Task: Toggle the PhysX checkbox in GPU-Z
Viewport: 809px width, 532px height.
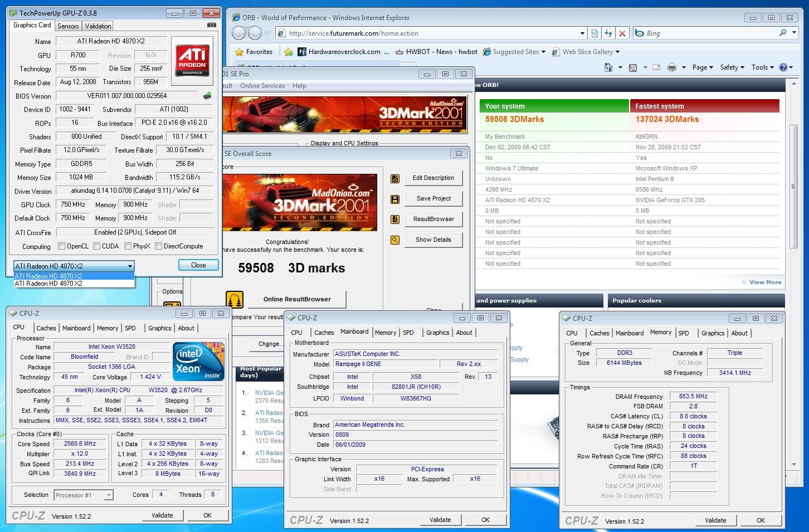Action: coord(128,246)
